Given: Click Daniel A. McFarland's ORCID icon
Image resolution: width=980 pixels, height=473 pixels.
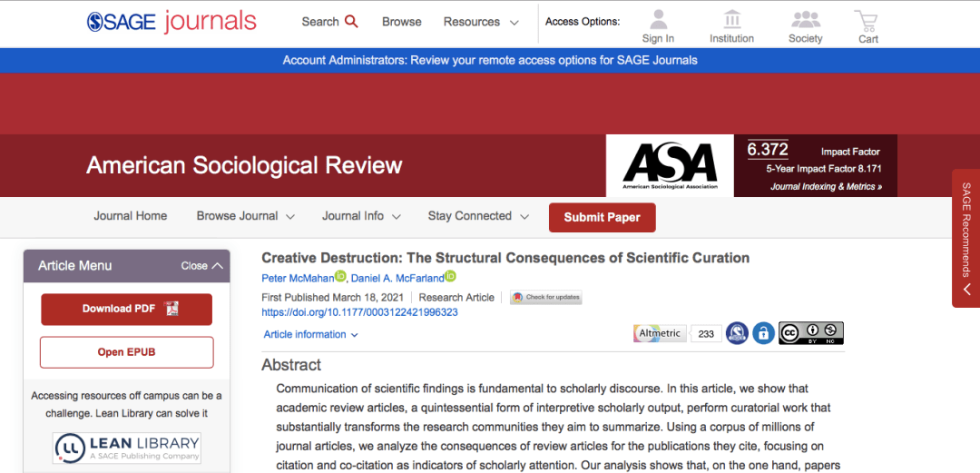Looking at the screenshot, I should pos(450,277).
